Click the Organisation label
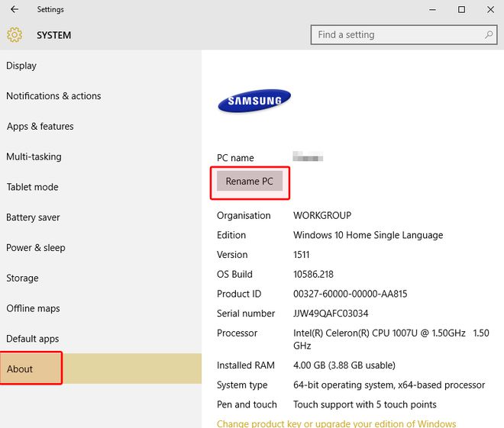 click(x=244, y=215)
